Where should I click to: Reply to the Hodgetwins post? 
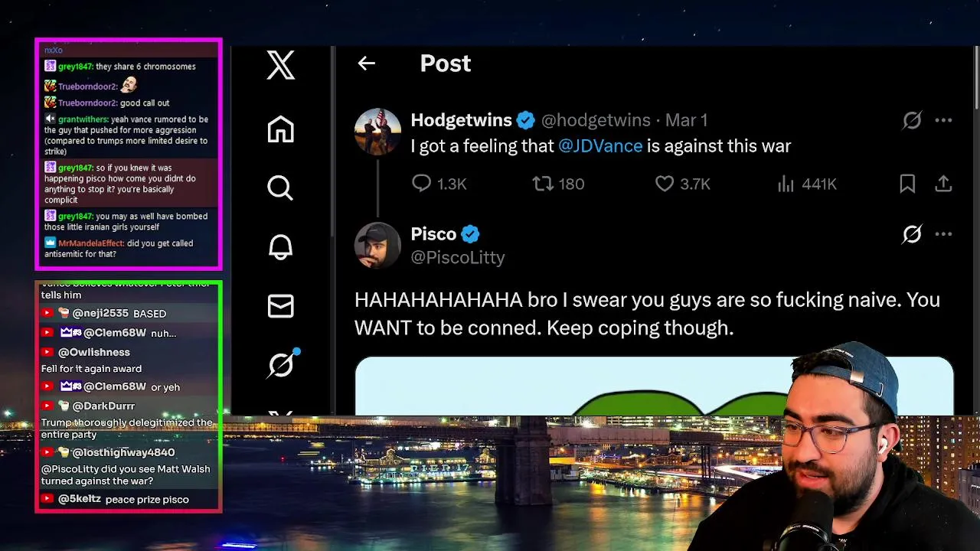pyautogui.click(x=422, y=183)
